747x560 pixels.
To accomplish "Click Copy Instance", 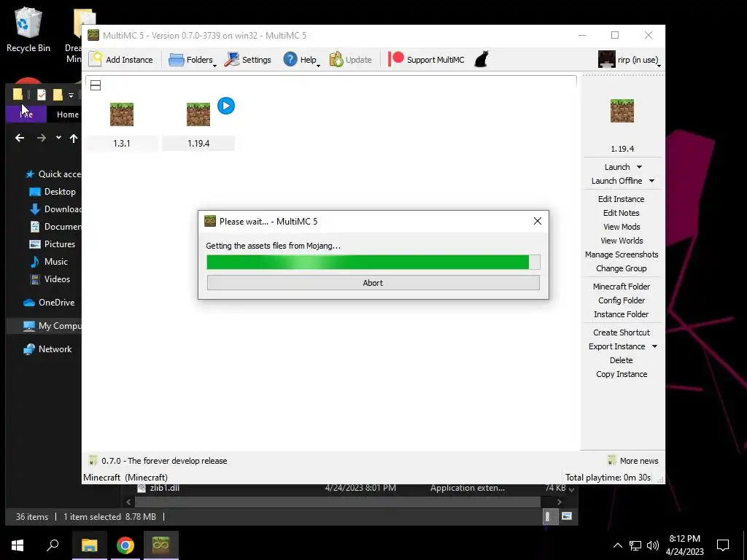I will pyautogui.click(x=622, y=374).
